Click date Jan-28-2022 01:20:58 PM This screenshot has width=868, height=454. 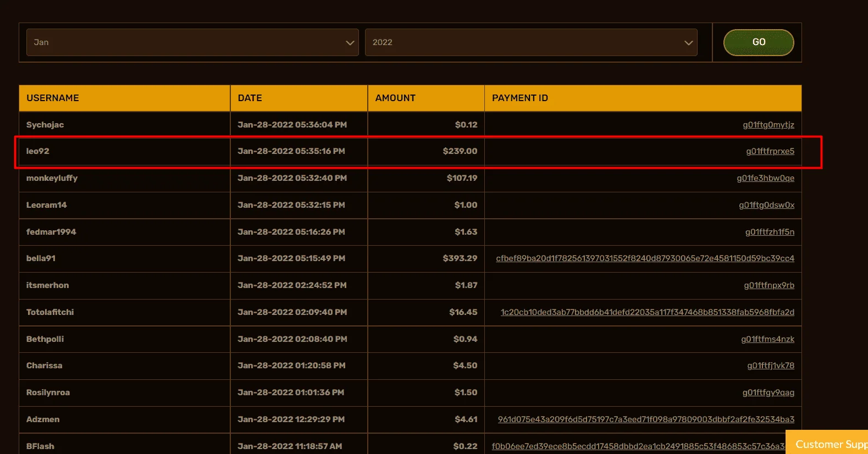coord(291,366)
